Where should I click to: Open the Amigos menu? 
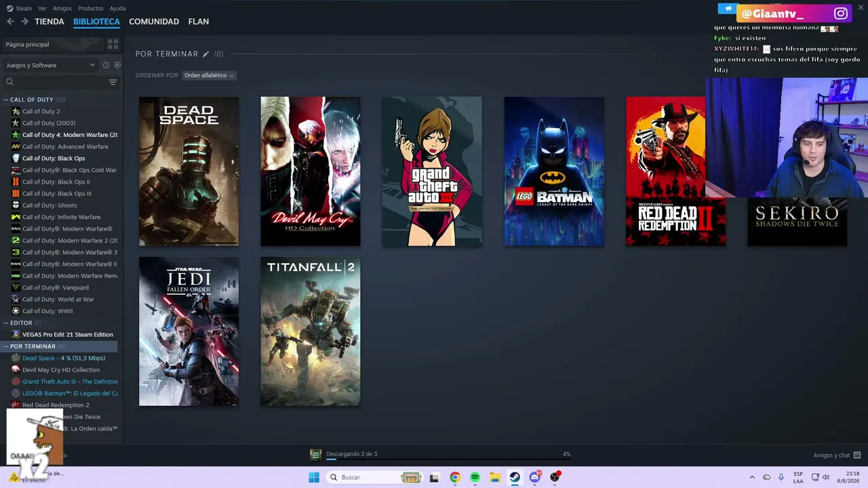(62, 8)
